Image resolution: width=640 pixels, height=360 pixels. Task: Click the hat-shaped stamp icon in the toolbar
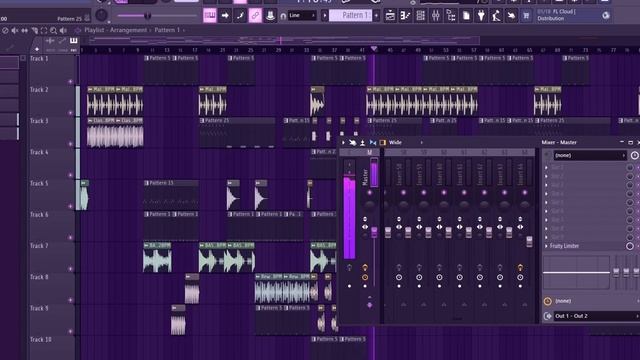[270, 16]
